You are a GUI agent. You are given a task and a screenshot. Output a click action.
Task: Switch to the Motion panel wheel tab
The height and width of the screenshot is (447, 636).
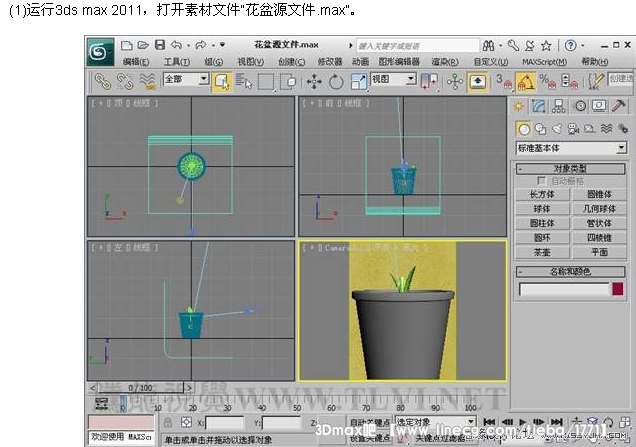pos(580,106)
